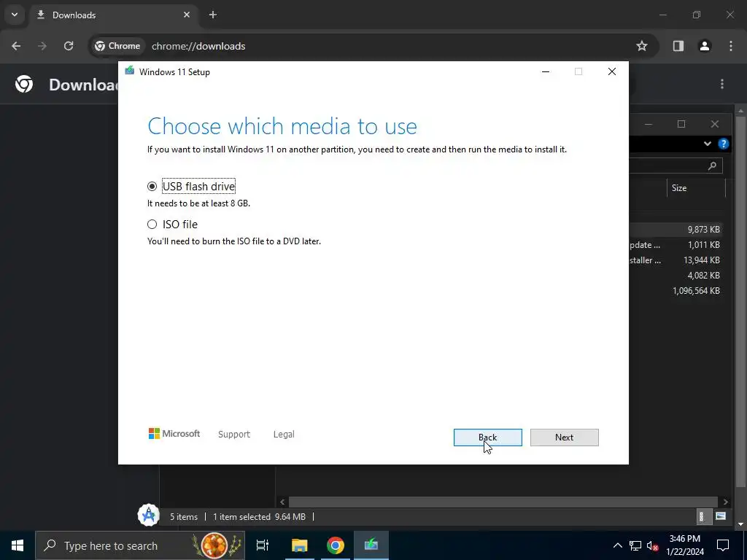Expand the Chrome tab search dropdown
747x560 pixels.
(15, 15)
